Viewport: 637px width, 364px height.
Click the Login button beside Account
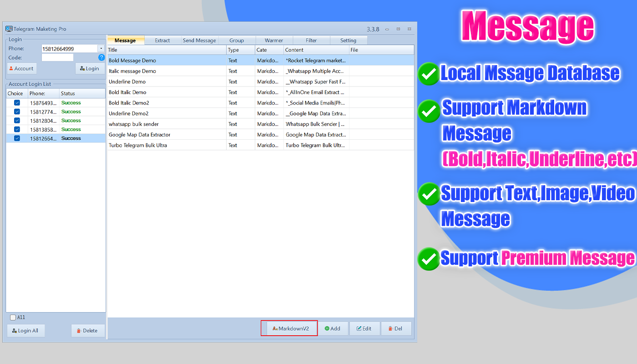tap(90, 69)
